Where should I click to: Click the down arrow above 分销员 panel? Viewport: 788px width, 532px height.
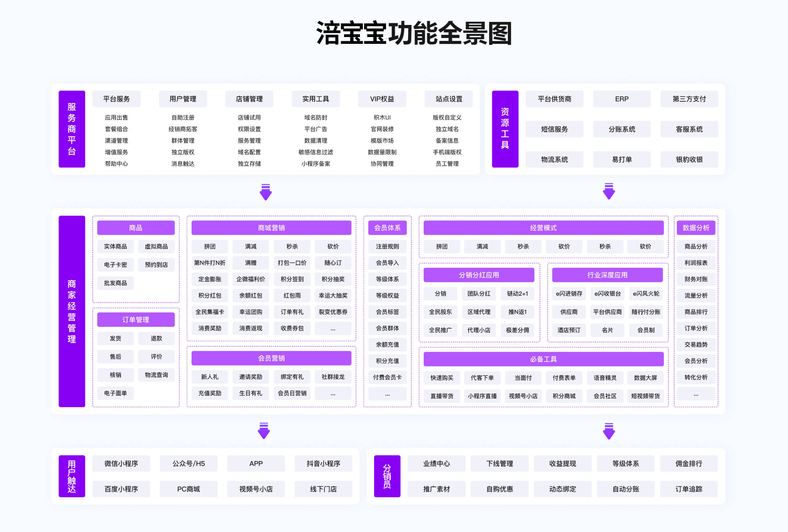609,431
